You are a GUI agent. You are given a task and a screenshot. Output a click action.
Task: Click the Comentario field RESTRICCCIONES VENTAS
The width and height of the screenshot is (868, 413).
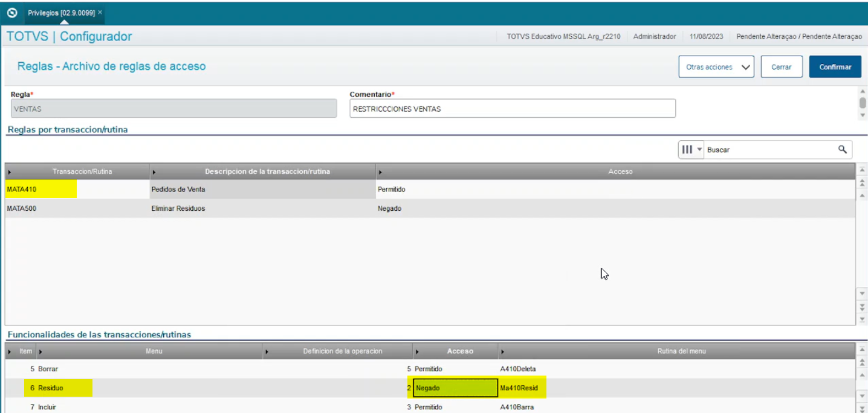pos(513,109)
